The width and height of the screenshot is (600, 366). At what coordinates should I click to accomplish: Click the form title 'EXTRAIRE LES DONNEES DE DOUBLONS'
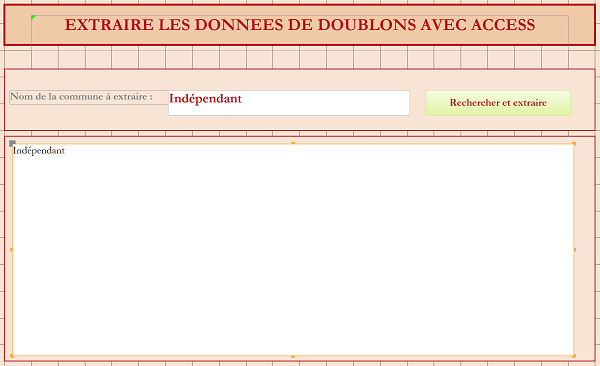pyautogui.click(x=300, y=25)
